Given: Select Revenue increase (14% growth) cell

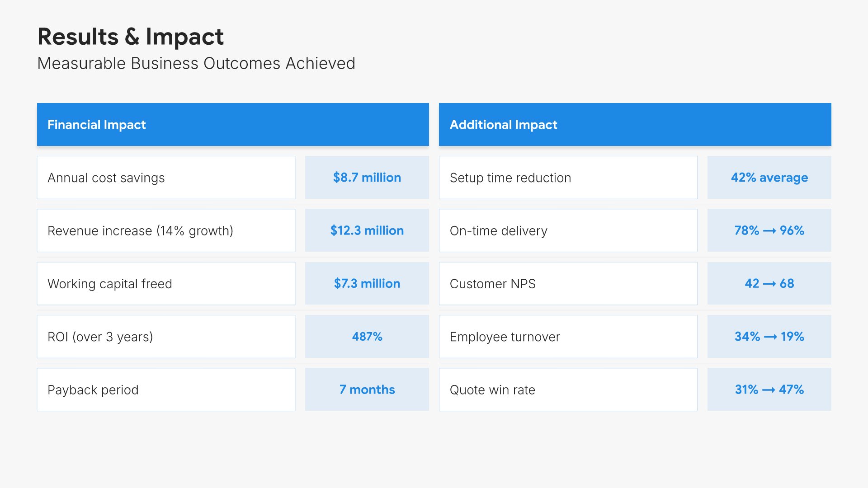Looking at the screenshot, I should click(166, 230).
